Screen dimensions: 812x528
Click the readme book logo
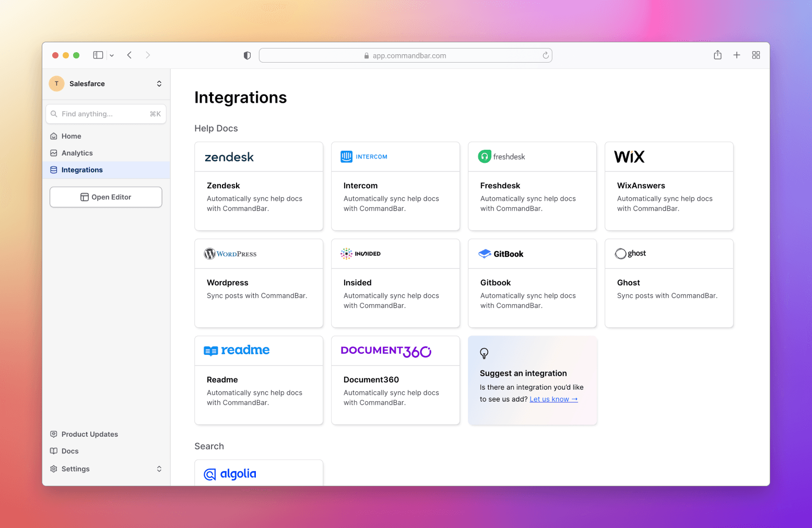tap(210, 351)
